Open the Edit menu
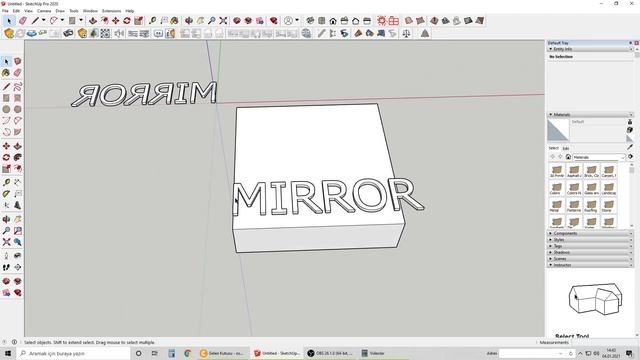Viewport: 640px width, 360px height. 16,11
